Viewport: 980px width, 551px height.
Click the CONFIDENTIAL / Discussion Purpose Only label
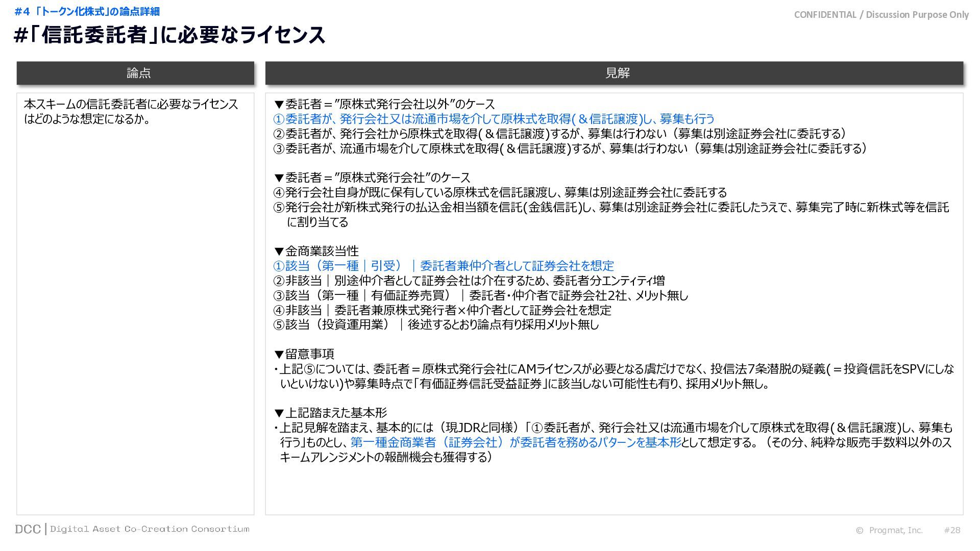pyautogui.click(x=881, y=15)
